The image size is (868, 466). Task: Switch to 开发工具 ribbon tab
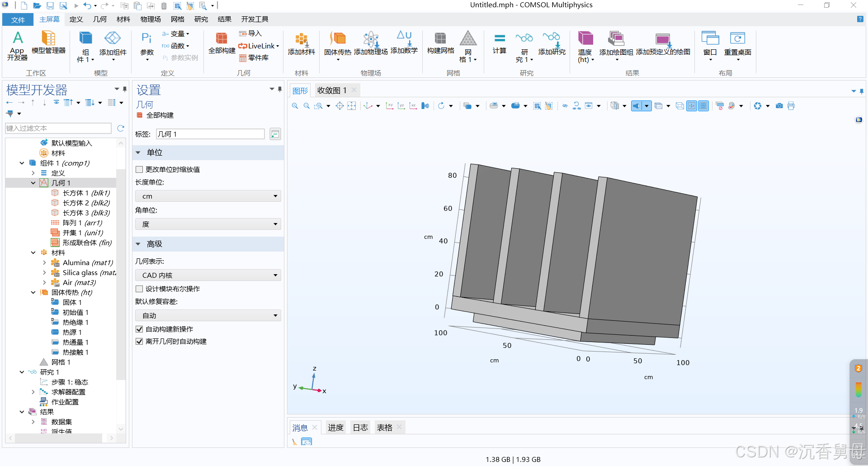point(255,19)
